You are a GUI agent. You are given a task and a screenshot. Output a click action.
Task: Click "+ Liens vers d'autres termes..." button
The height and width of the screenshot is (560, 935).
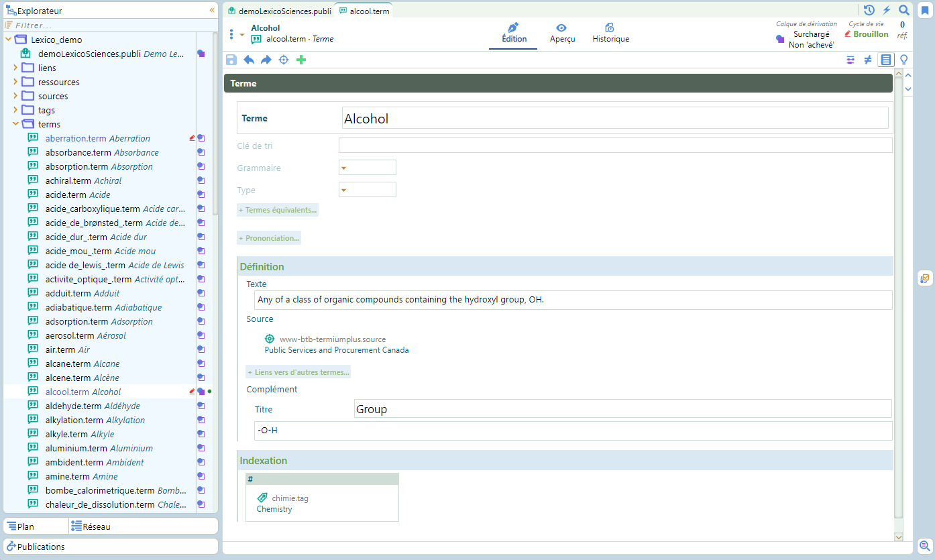(298, 372)
